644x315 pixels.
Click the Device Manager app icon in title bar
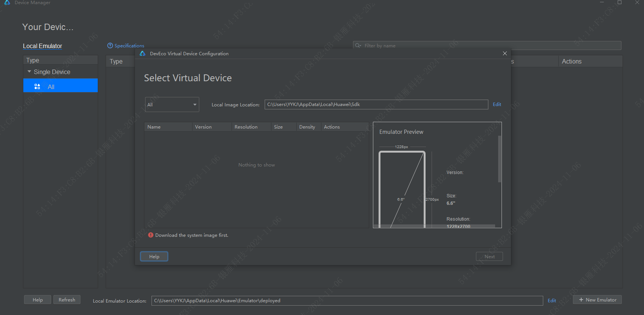[x=7, y=2]
